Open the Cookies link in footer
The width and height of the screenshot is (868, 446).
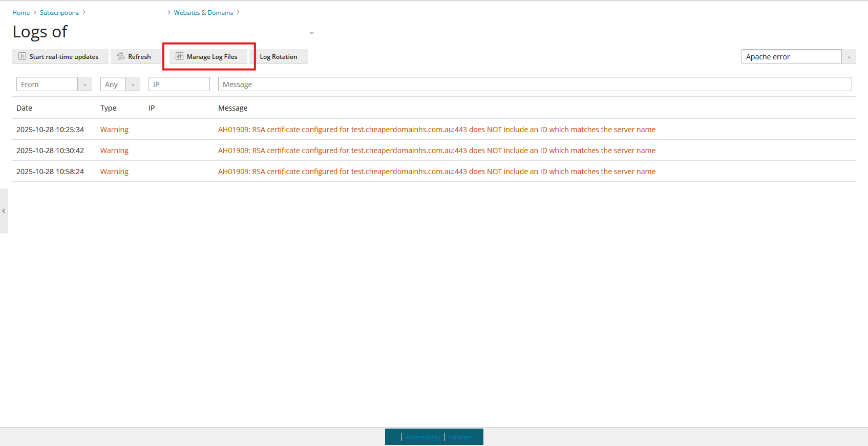tap(460, 437)
